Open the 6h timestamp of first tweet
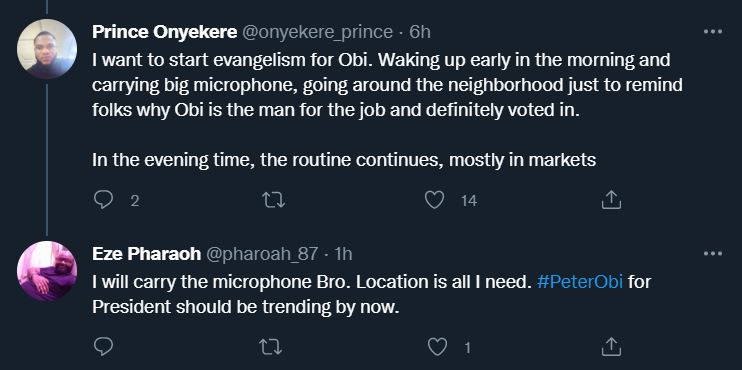 pyautogui.click(x=420, y=32)
